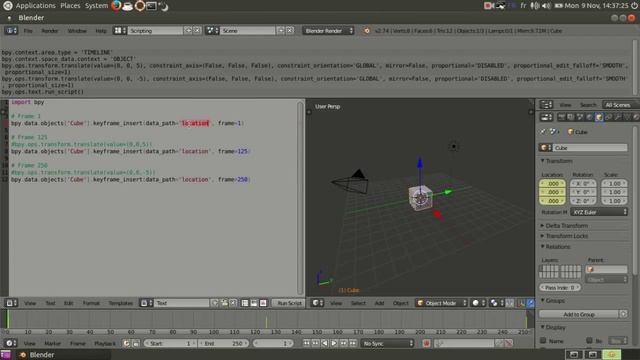This screenshot has width=640, height=360.
Task: Open the Object Data properties tab icon
Action: tap(627, 118)
